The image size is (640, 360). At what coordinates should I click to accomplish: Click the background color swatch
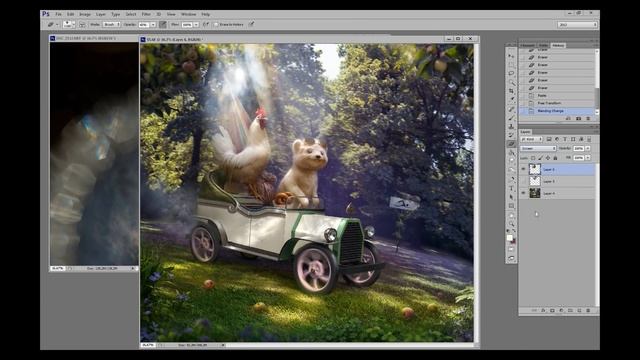tap(513, 241)
